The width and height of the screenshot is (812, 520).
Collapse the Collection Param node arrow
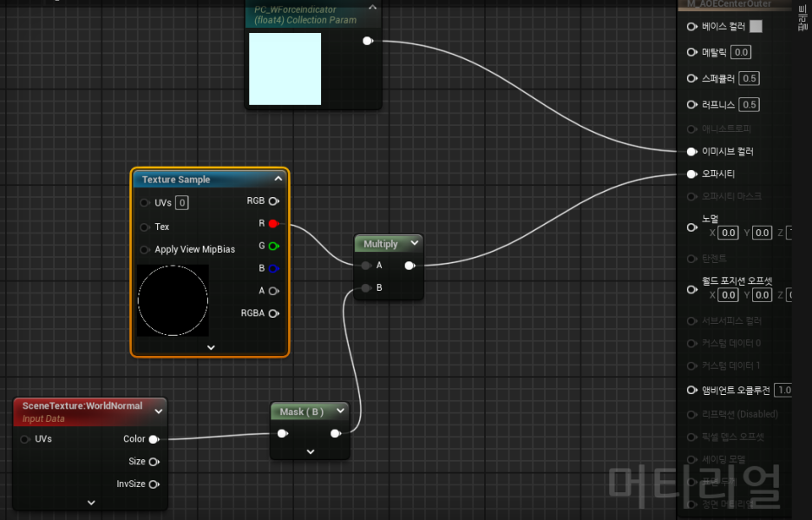pos(372,7)
